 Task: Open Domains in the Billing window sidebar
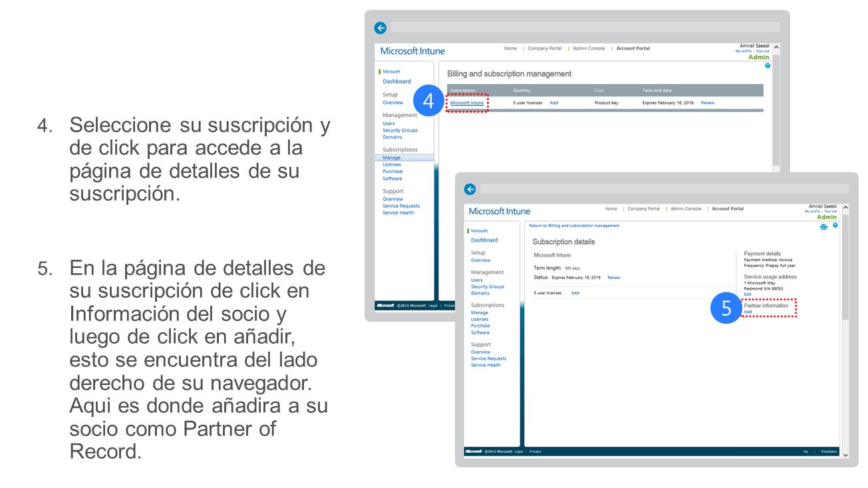click(392, 137)
